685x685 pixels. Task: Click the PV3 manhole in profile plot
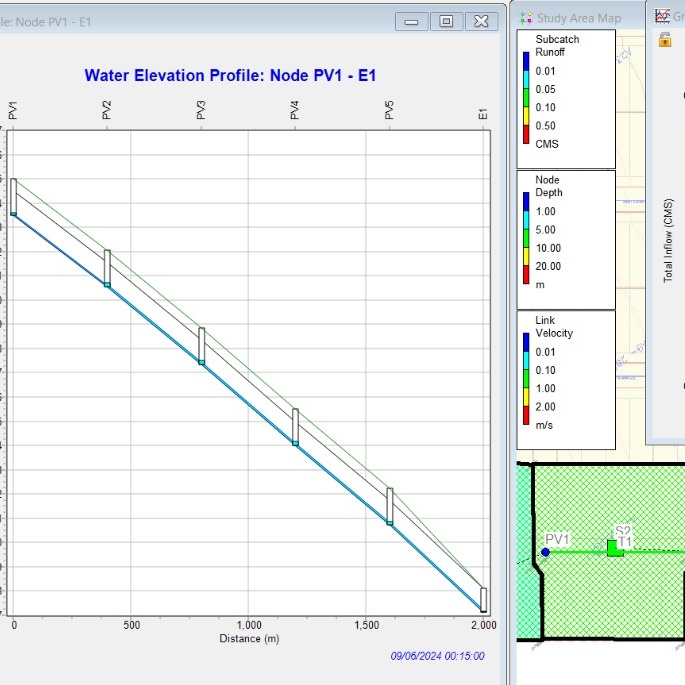tap(201, 346)
